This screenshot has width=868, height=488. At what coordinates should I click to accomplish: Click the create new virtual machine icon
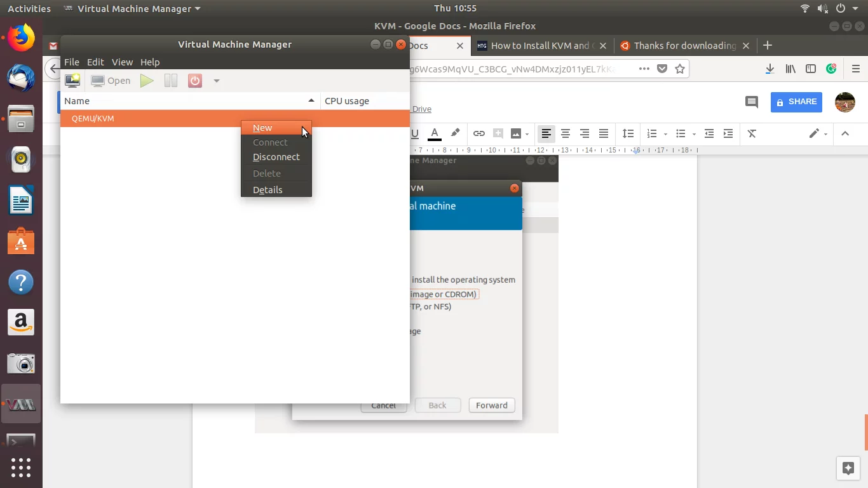click(x=72, y=81)
